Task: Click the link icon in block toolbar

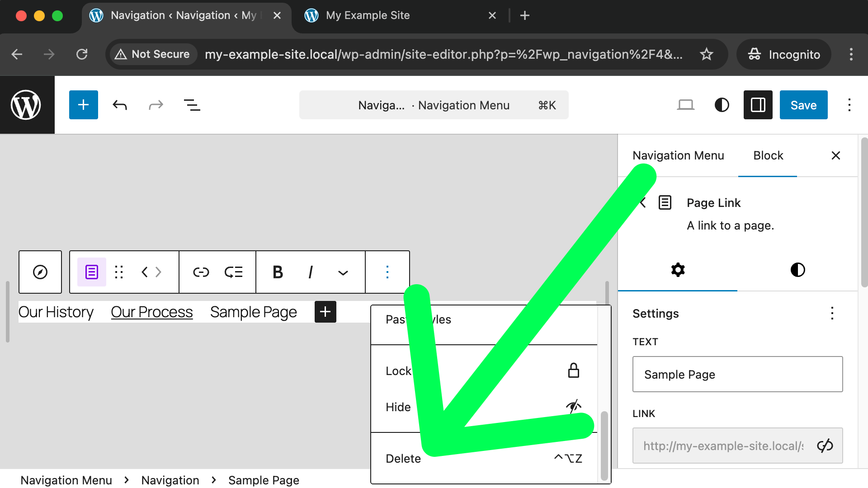Action: [201, 272]
